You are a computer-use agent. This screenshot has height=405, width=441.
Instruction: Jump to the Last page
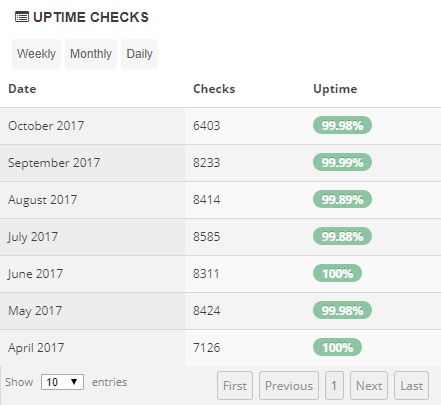click(x=412, y=386)
